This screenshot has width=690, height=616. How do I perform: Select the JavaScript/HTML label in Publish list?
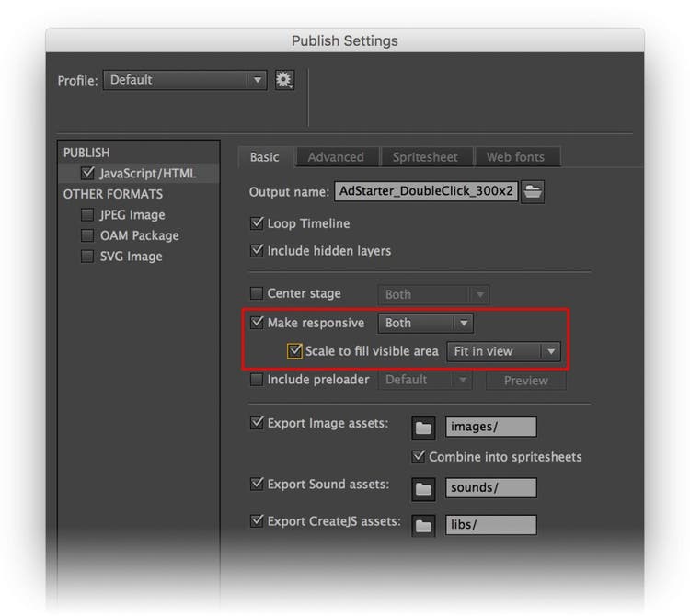[x=148, y=173]
